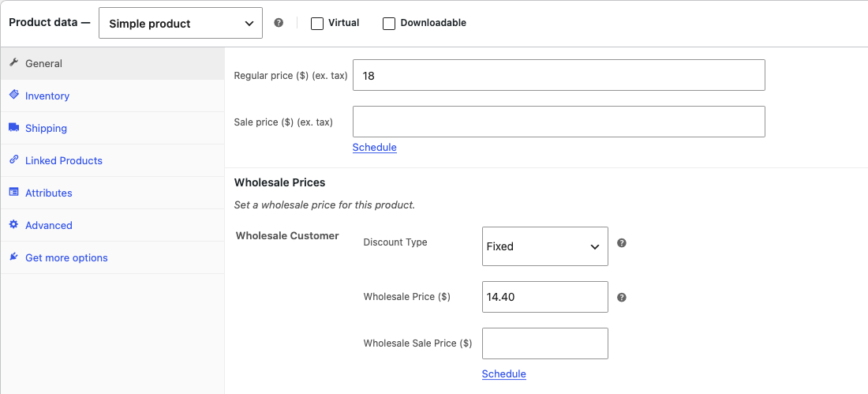Open the Simple product type dropdown
This screenshot has height=394, width=868.
tap(181, 23)
